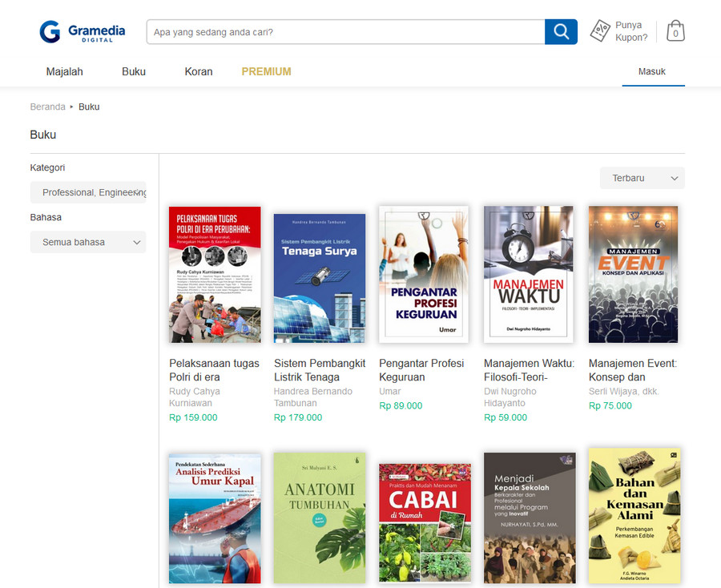Focus the search input field
The image size is (721, 588).
pos(344,32)
